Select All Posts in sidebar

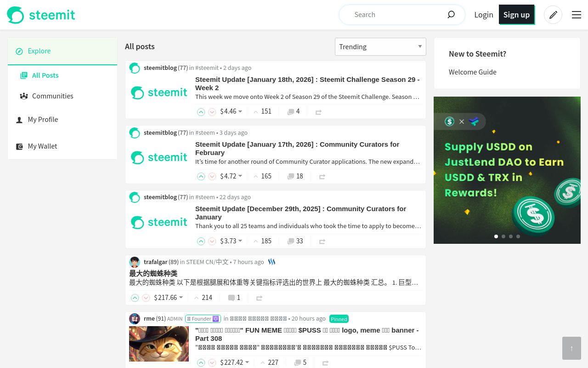coord(45,75)
